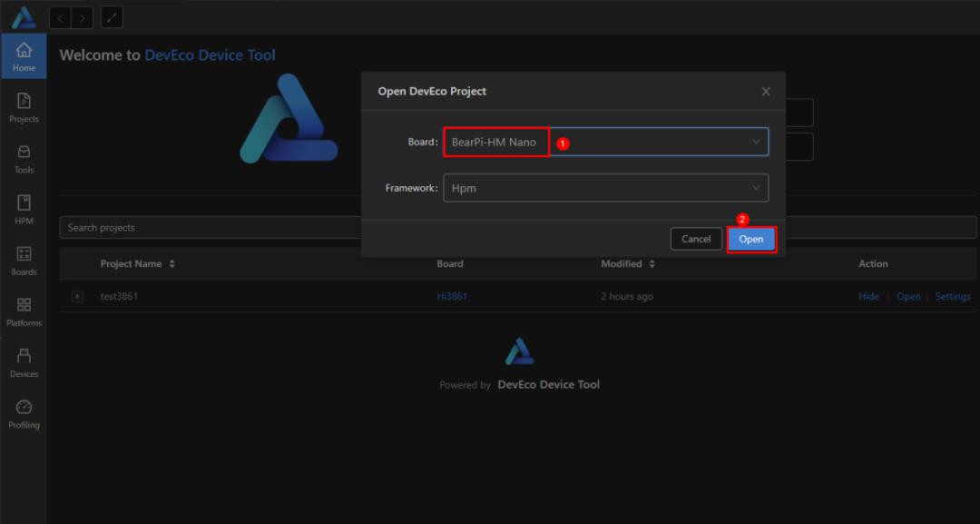Click the '2 hours ago' modified cell
Screen dimensions: 980x524
tap(627, 296)
